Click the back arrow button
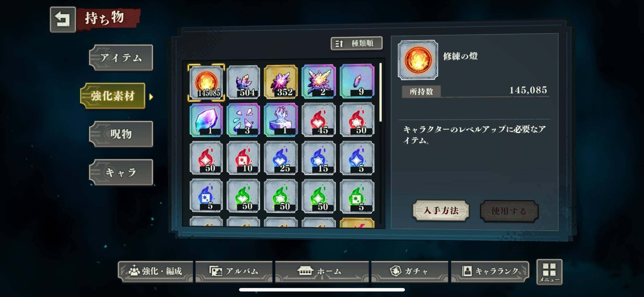The width and height of the screenshot is (644, 297). [x=63, y=20]
